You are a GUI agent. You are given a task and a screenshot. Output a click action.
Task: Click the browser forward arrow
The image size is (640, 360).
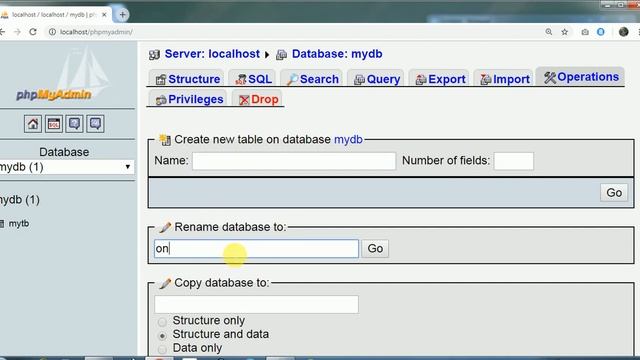coord(17,32)
